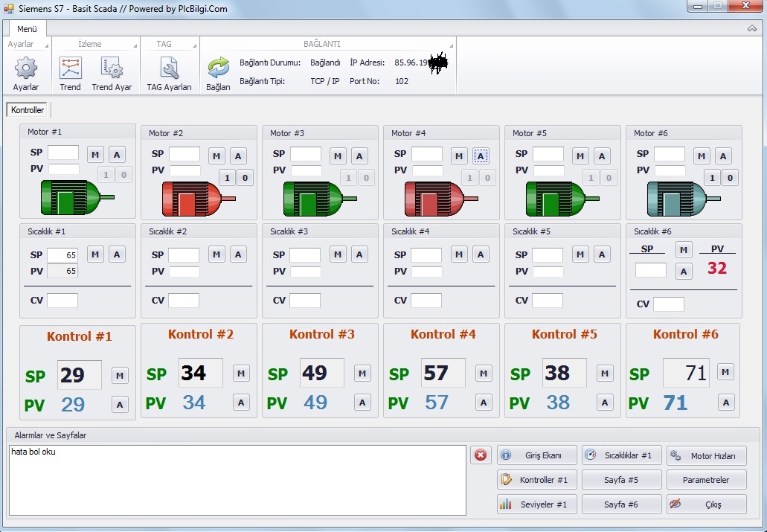The width and height of the screenshot is (767, 532).
Task: Open TAG Ayarları wrench icon
Action: pyautogui.click(x=170, y=68)
